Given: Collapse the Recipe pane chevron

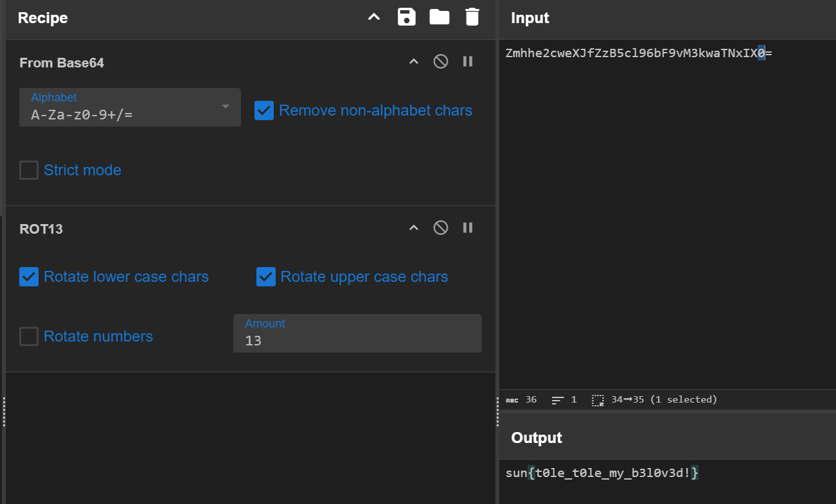Looking at the screenshot, I should (x=374, y=17).
